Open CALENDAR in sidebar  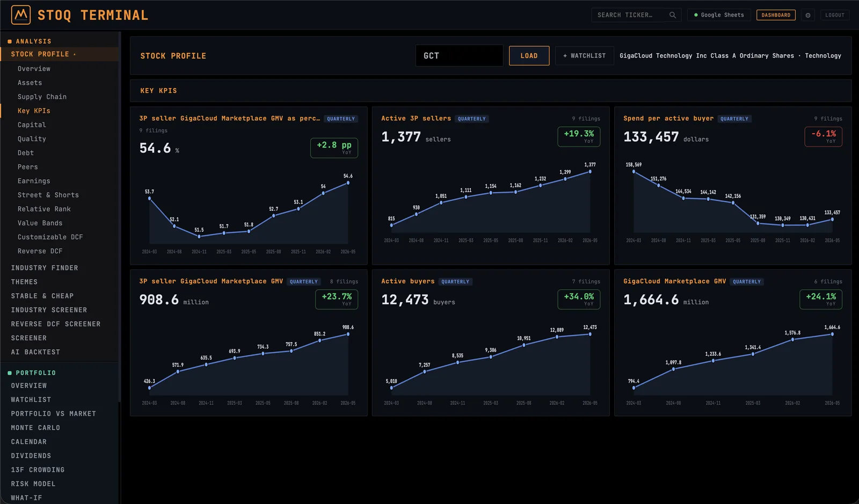29,441
